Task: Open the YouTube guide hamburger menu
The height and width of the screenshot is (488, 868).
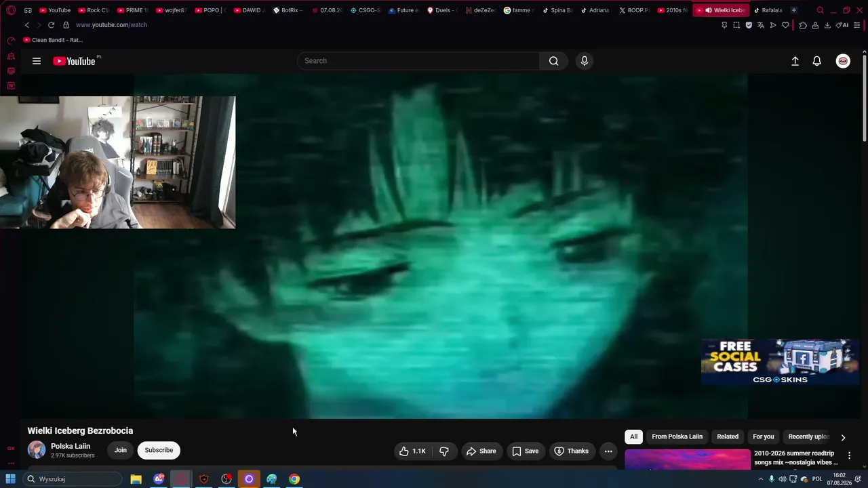Action: pos(37,61)
